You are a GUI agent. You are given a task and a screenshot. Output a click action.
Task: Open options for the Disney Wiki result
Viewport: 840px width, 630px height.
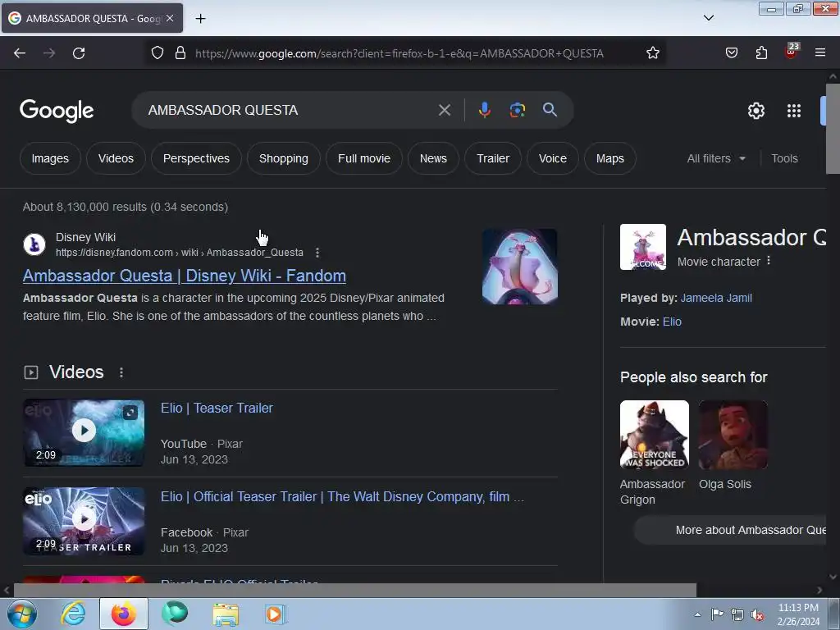click(x=317, y=253)
